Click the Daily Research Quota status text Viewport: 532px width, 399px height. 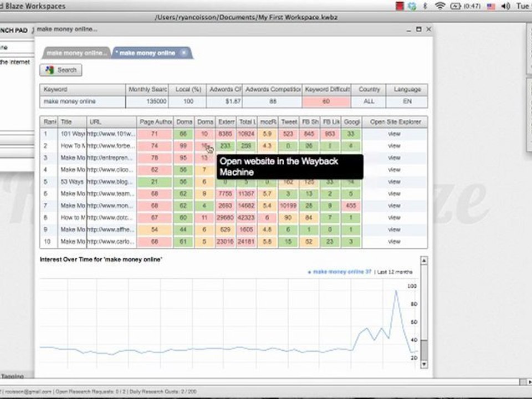tap(163, 392)
